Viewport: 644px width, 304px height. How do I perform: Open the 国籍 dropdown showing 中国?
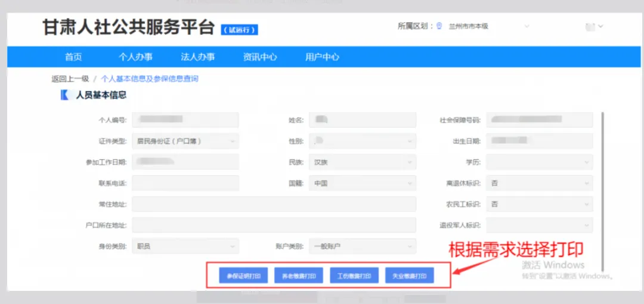point(363,183)
